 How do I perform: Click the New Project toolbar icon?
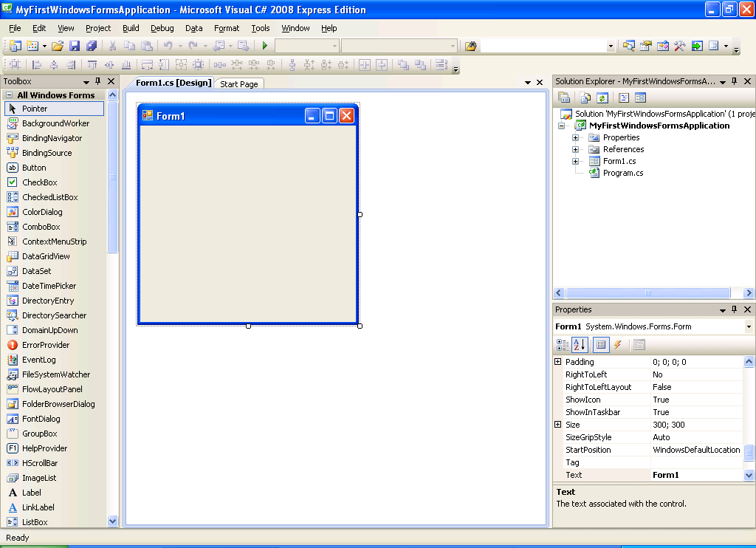click(15, 46)
